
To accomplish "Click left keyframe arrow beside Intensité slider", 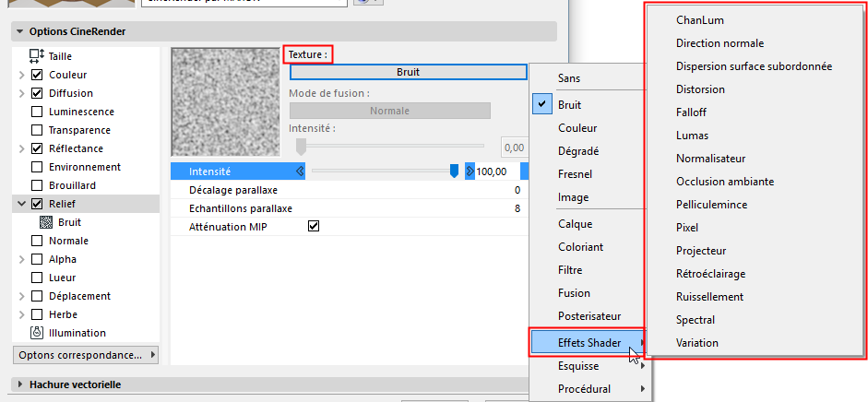I will [x=300, y=171].
